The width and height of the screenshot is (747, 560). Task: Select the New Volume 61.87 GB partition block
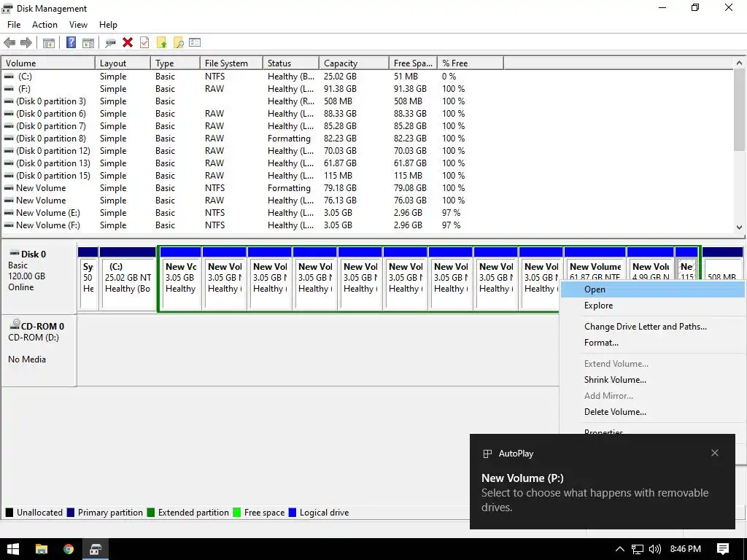point(595,264)
